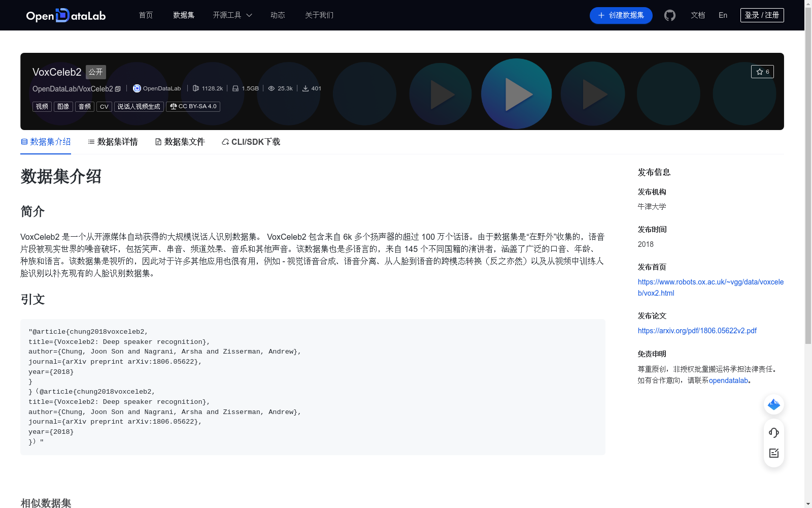Click the BibTeX citation code block
Viewport: 812px width, 508px height.
(313, 387)
